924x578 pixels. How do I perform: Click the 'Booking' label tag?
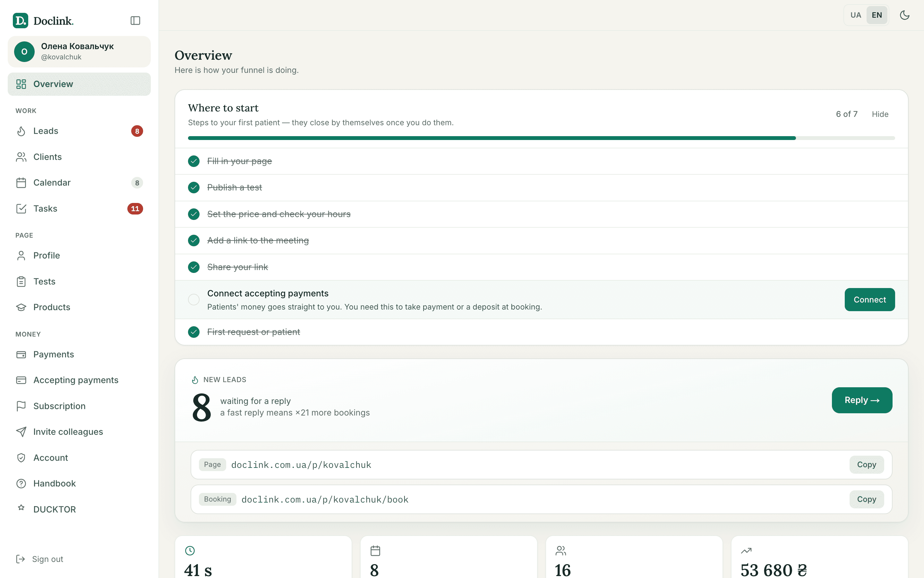coord(217,499)
